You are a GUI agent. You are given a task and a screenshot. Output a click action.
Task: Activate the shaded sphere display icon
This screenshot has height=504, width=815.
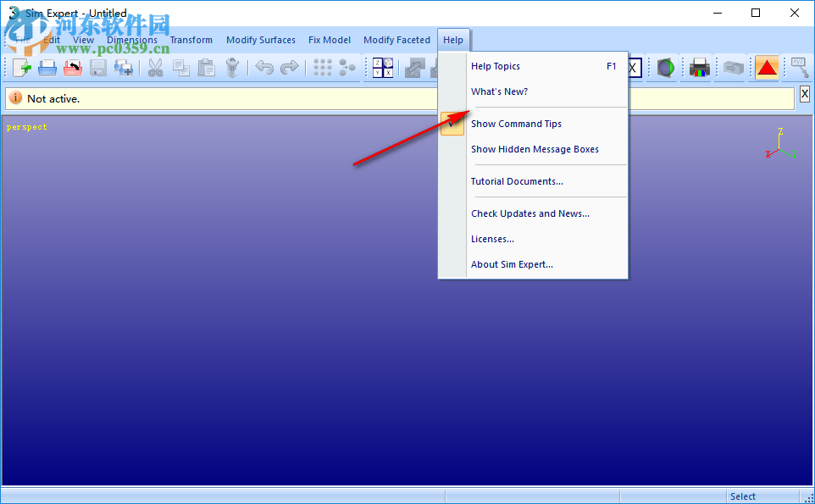[x=665, y=68]
